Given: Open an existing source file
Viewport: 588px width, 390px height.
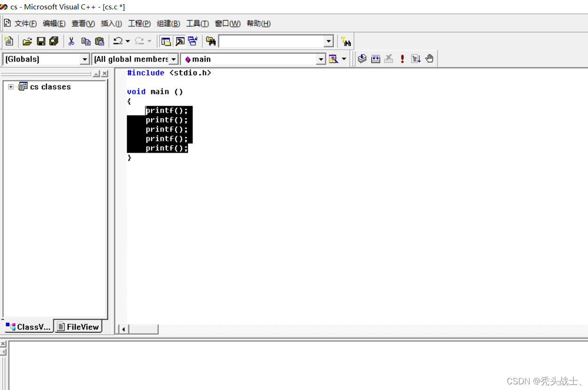Looking at the screenshot, I should pos(27,41).
